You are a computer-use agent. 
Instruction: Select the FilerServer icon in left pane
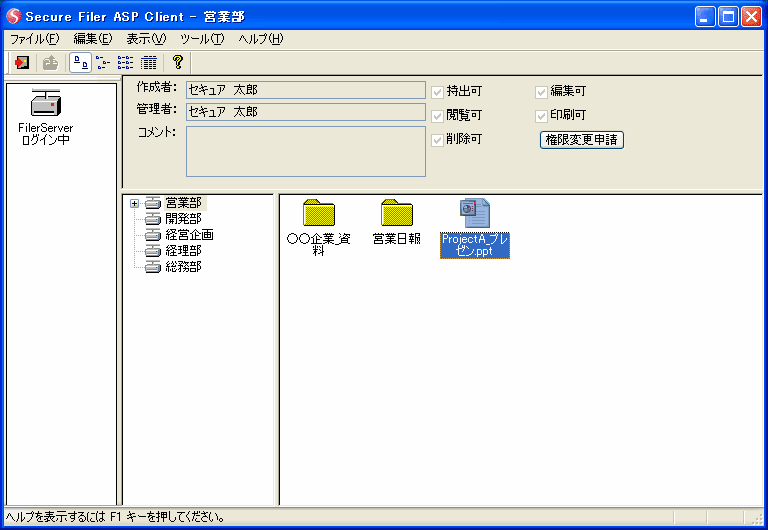(x=46, y=102)
